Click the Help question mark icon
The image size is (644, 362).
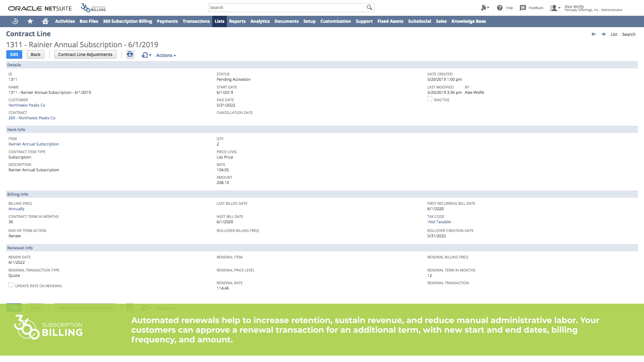500,8
